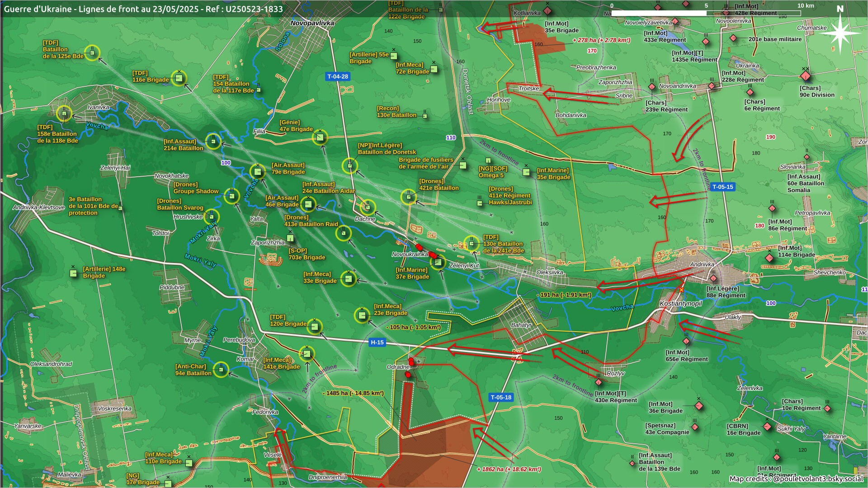The height and width of the screenshot is (488, 868).
Task: Click the 46e Brigade Air Assault icon
Action: coord(308,204)
